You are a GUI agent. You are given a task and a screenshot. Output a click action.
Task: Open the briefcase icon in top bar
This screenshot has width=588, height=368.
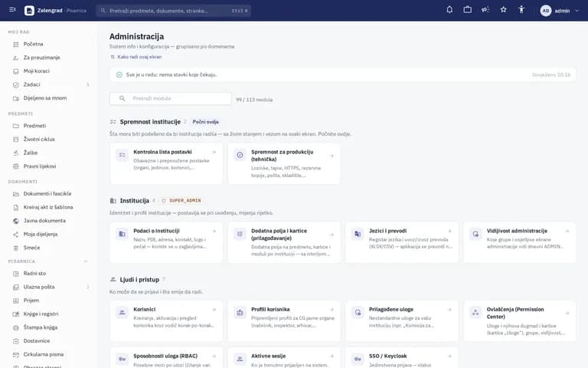[467, 10]
